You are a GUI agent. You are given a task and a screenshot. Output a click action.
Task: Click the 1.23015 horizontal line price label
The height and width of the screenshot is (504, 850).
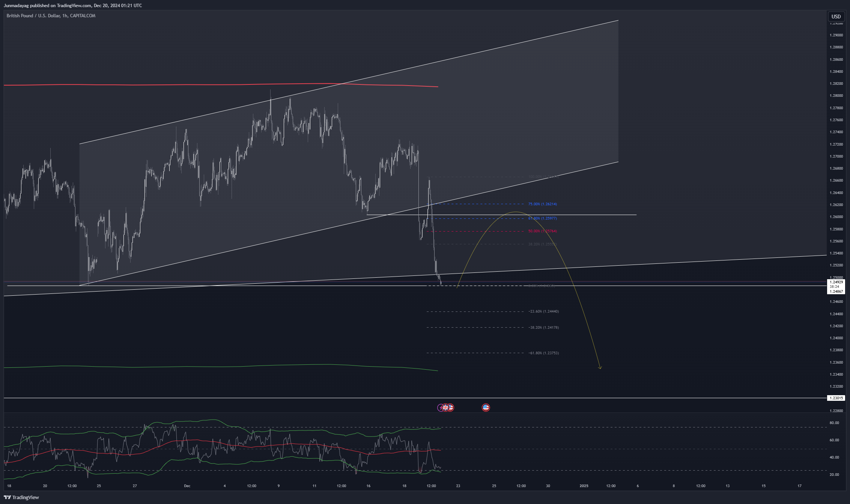point(836,398)
